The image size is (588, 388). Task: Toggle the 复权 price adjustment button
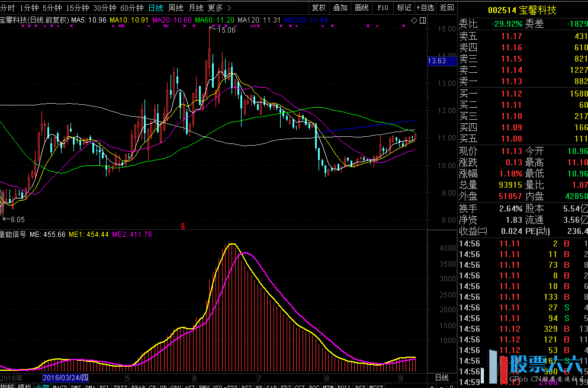coord(319,8)
